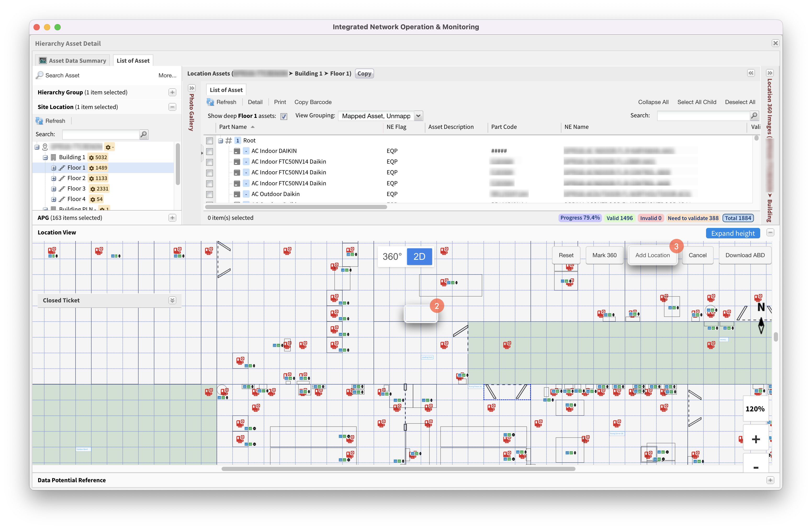Screen dimensions: 812x529
Task: Open the Asset Data Summary tab
Action: [72, 60]
